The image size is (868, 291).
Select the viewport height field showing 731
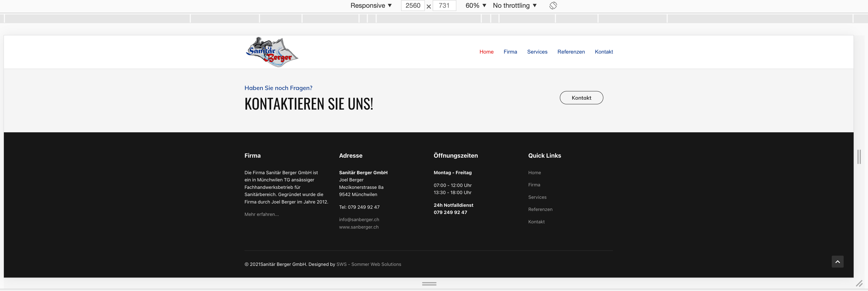coord(444,6)
